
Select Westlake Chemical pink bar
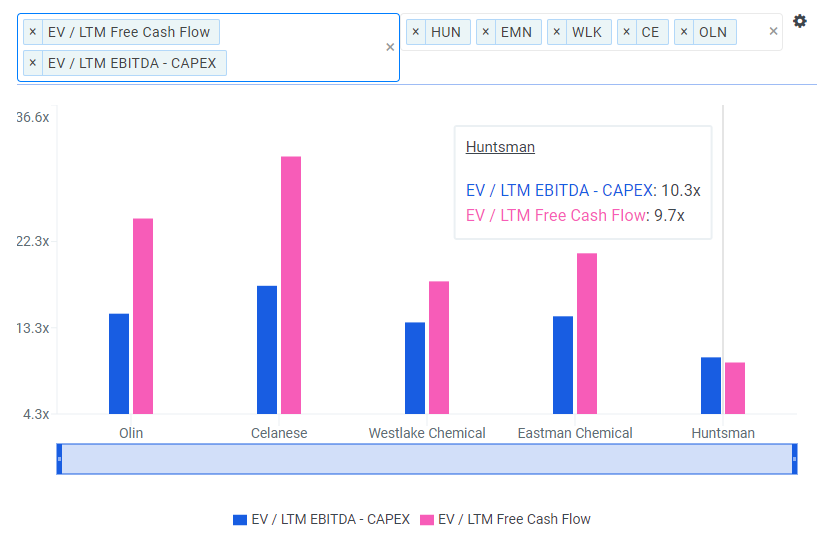(x=439, y=348)
